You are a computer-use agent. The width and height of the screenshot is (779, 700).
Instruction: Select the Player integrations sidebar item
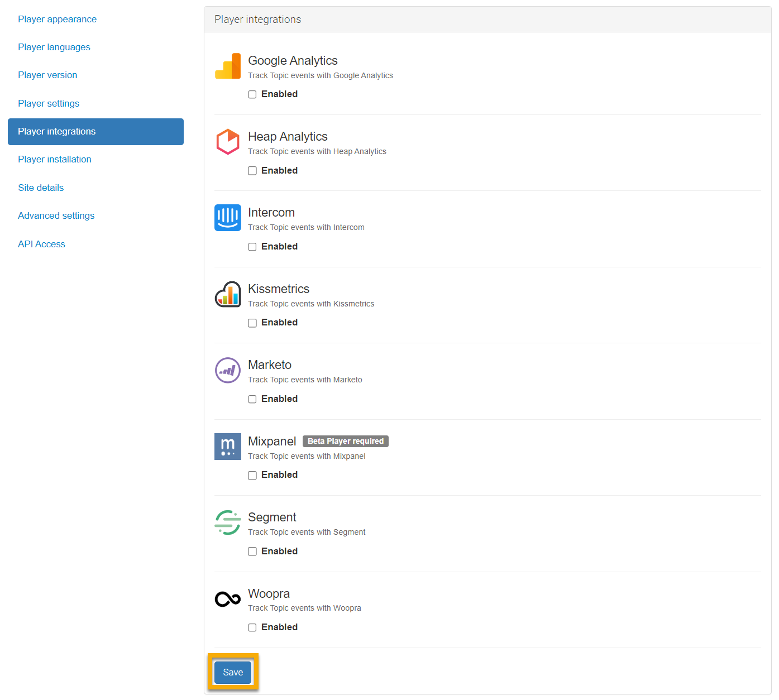tap(95, 132)
